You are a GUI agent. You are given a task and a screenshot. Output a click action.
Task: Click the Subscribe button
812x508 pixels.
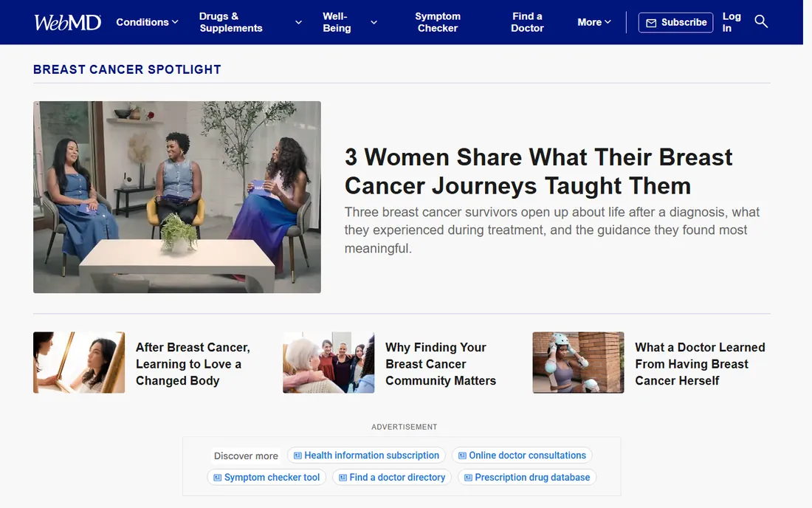click(675, 23)
